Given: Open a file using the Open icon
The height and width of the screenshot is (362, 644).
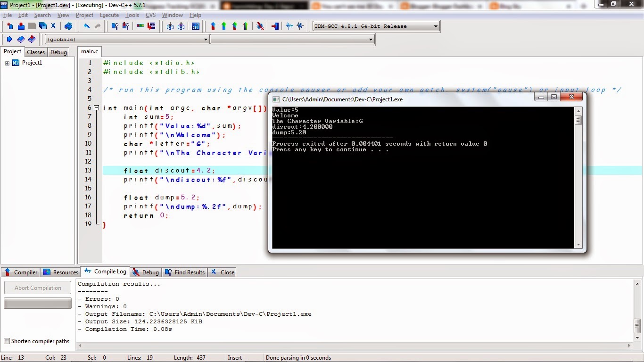Looking at the screenshot, I should [21, 26].
